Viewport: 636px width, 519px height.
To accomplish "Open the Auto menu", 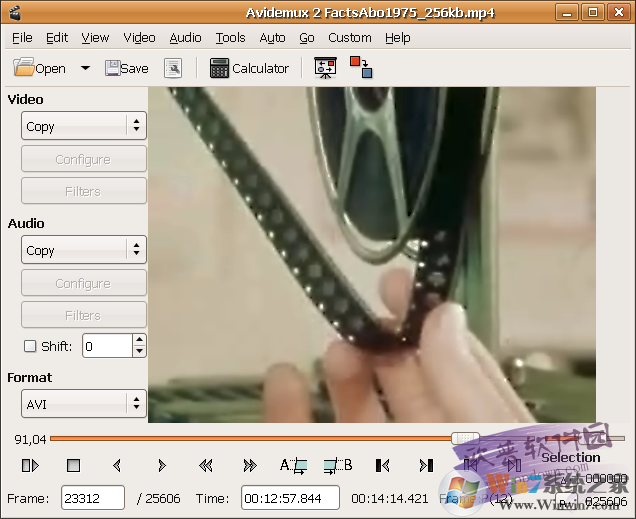I will [272, 38].
